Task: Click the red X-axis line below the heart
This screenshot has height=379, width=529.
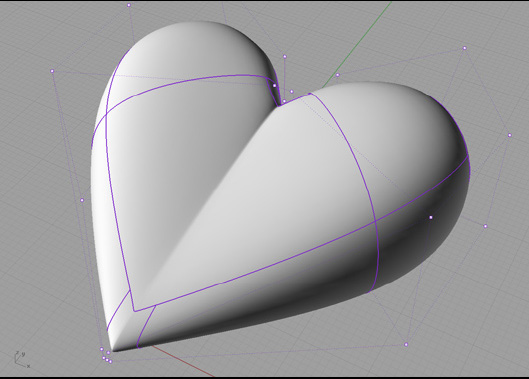Action: point(182,360)
